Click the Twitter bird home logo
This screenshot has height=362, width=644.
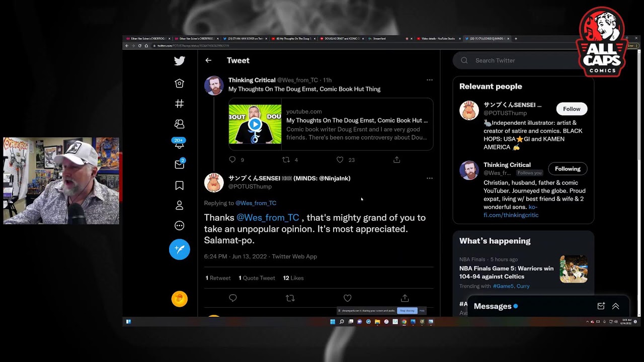click(179, 61)
